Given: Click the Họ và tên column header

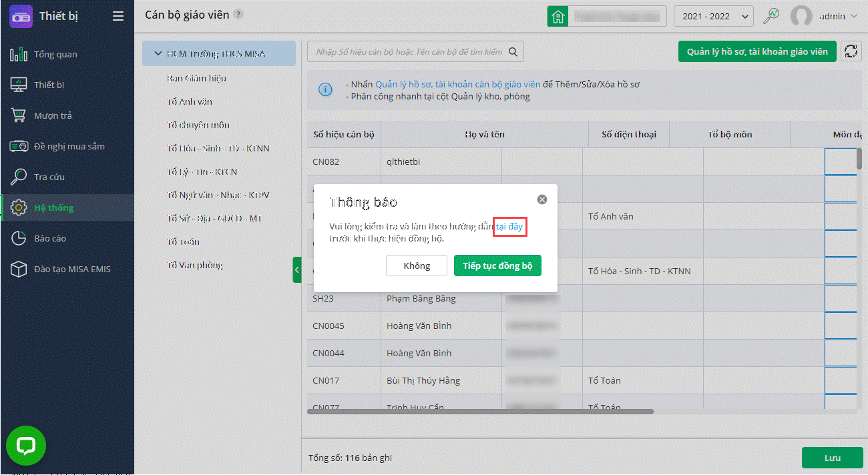Looking at the screenshot, I should point(485,134).
